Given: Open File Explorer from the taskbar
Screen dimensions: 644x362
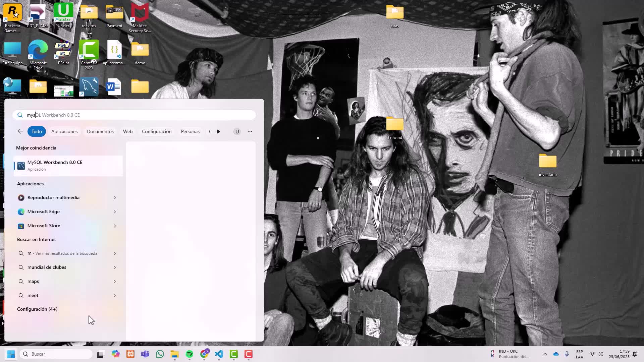Looking at the screenshot, I should pyautogui.click(x=175, y=354).
